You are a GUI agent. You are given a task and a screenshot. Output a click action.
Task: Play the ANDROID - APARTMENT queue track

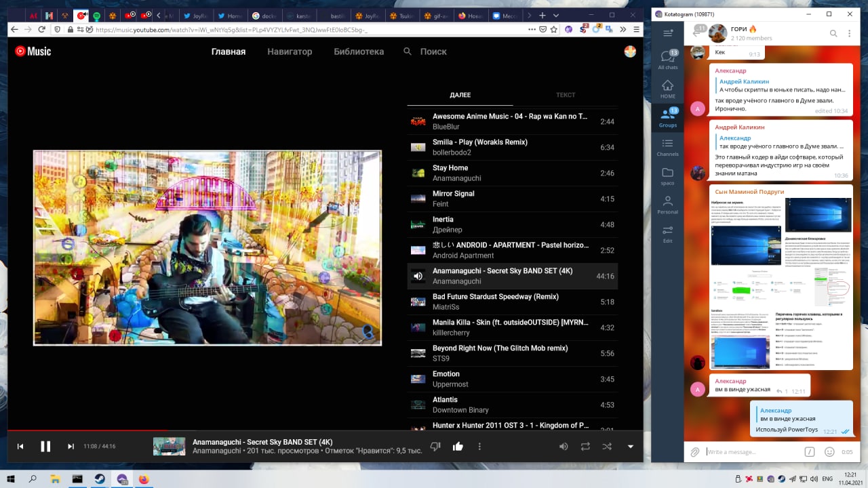pos(513,250)
